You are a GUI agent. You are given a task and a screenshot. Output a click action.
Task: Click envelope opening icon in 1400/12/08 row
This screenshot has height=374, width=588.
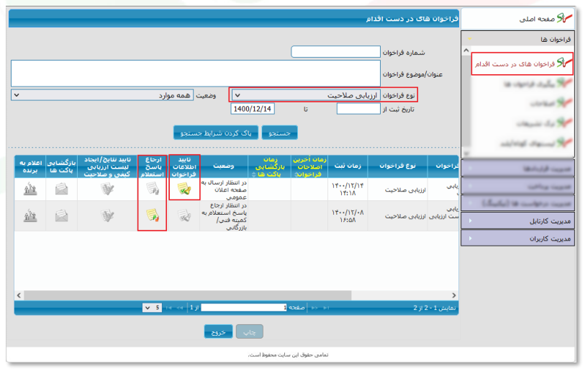[x=61, y=215]
